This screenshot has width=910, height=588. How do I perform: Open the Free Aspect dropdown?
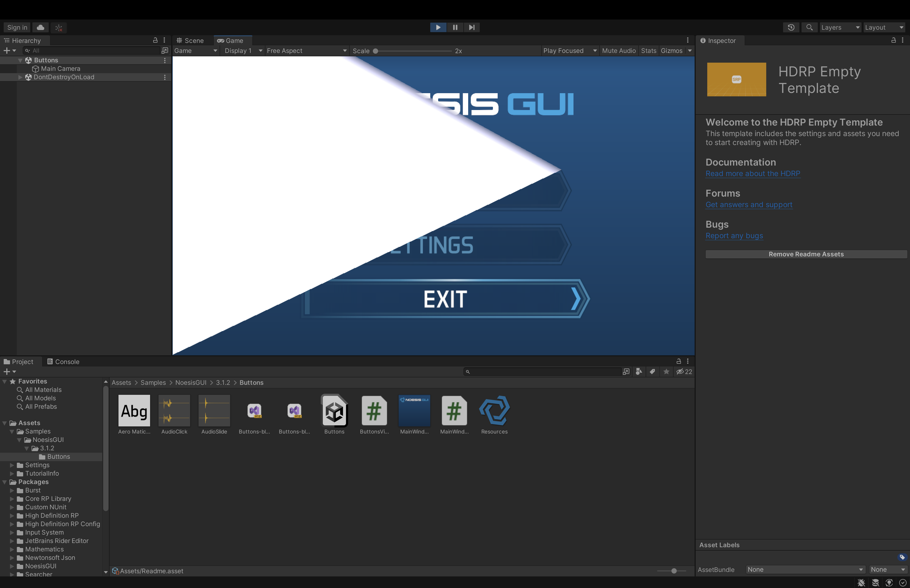point(307,51)
